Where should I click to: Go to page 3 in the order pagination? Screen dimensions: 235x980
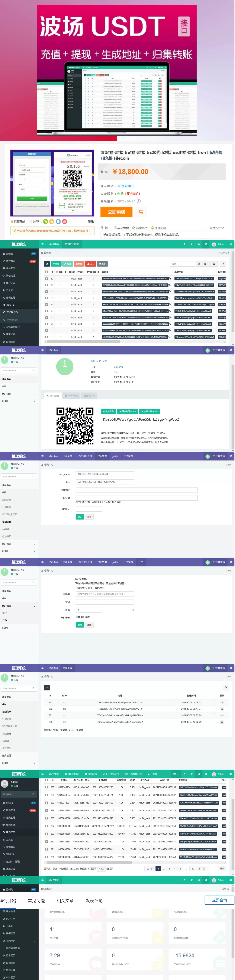click(x=169, y=868)
